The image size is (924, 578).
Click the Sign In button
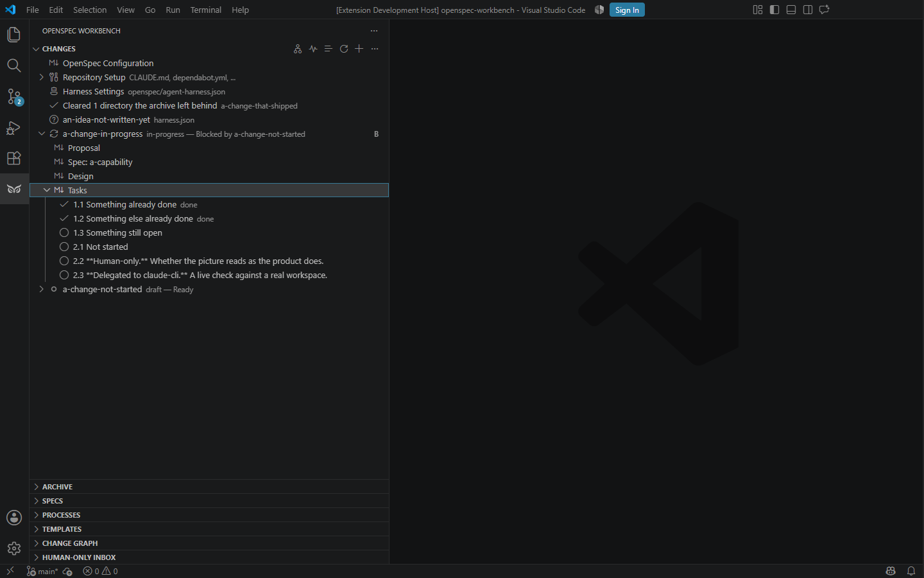pos(627,10)
